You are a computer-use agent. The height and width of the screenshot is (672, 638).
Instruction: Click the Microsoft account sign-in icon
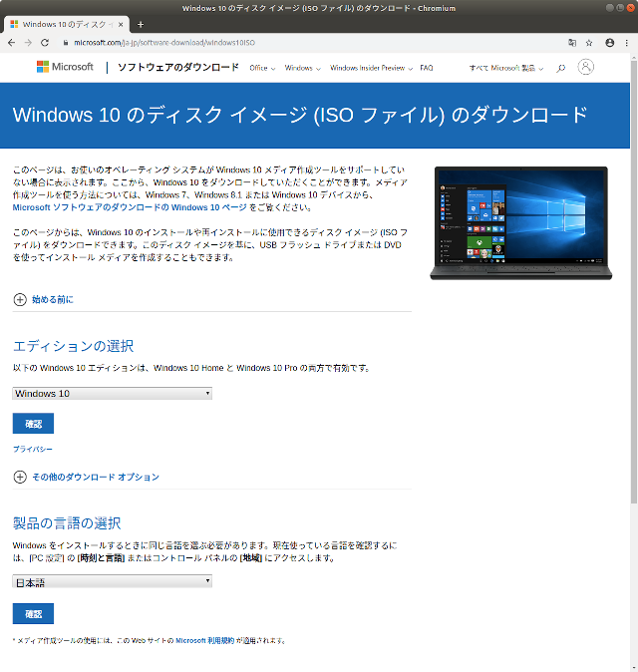coord(585,67)
